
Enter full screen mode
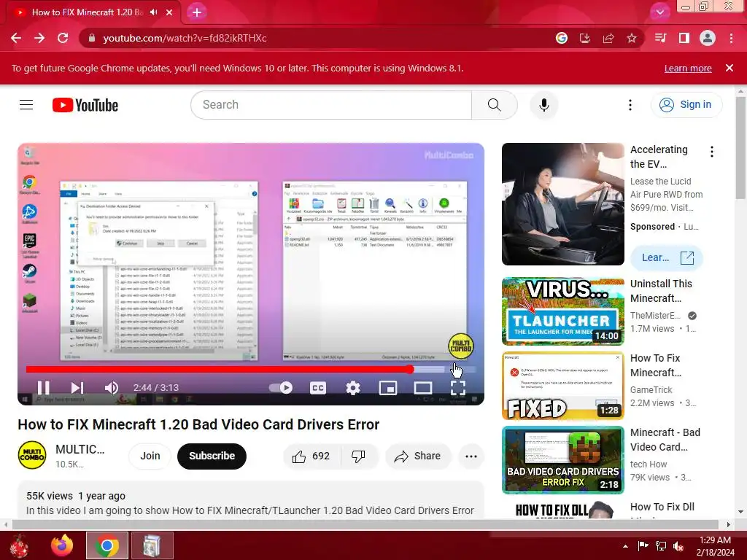pyautogui.click(x=458, y=388)
